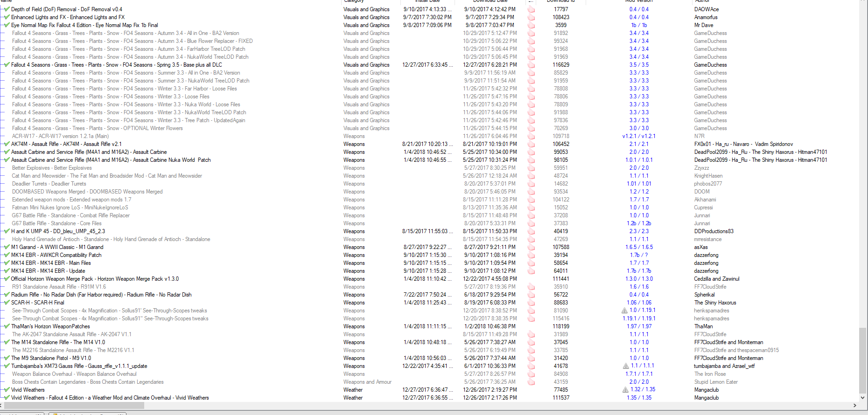
Task: Endorse M1 Garand - A WWII Classic
Action: coord(531,247)
